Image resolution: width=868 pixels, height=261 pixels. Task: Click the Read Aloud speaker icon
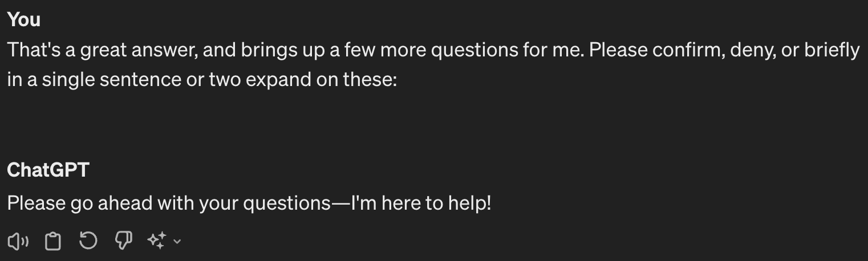(x=18, y=241)
